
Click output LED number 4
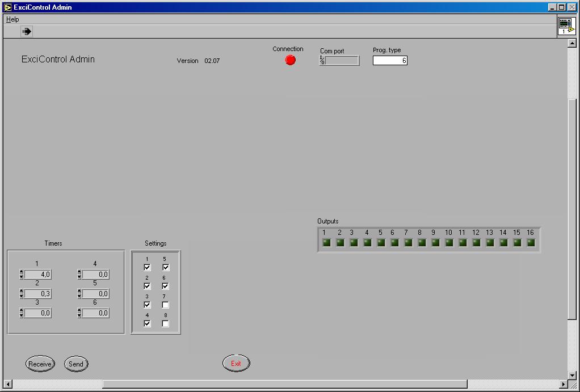pyautogui.click(x=367, y=243)
